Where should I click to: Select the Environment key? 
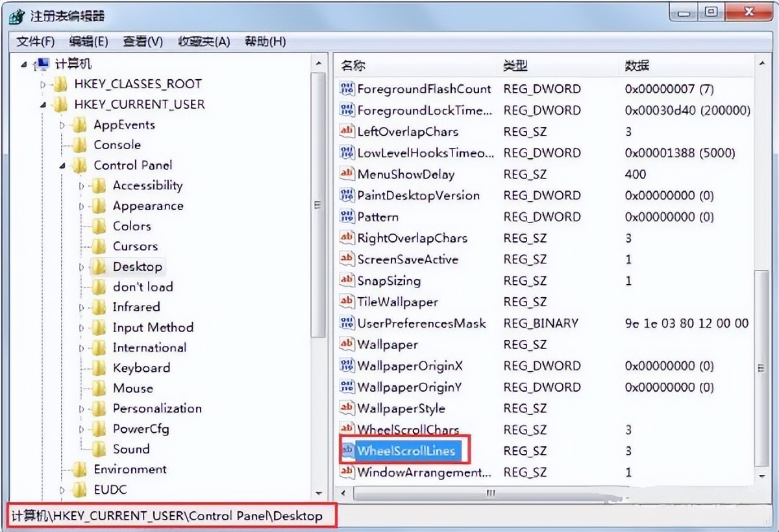[130, 469]
